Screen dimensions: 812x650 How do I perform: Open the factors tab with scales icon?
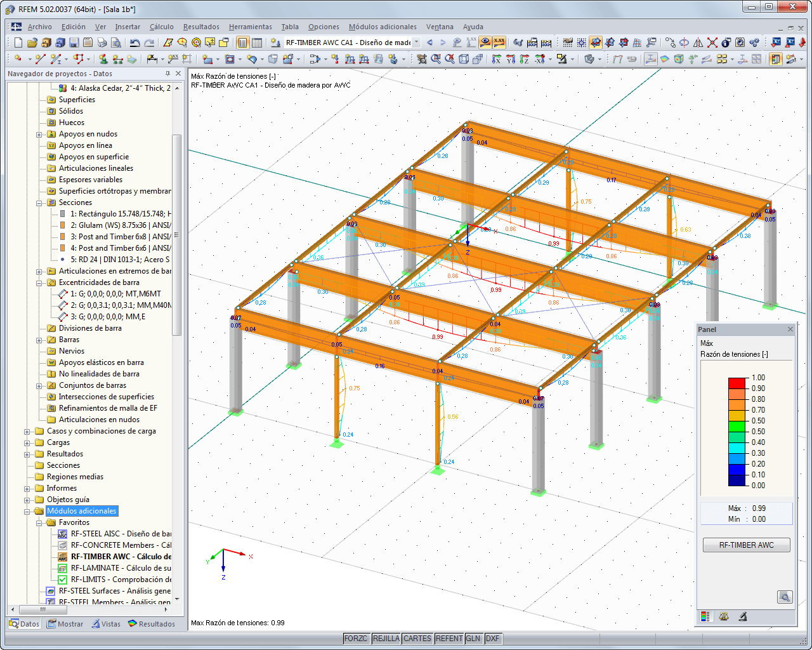(x=724, y=616)
